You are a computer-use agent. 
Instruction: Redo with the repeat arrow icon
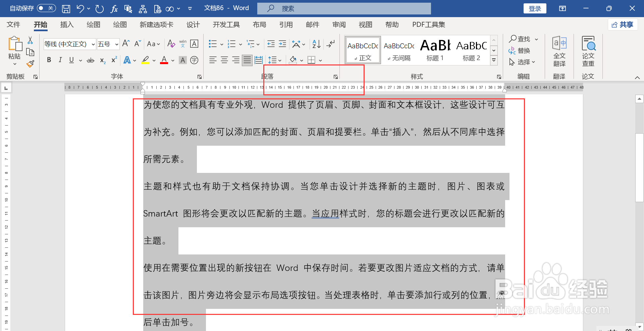click(x=99, y=9)
